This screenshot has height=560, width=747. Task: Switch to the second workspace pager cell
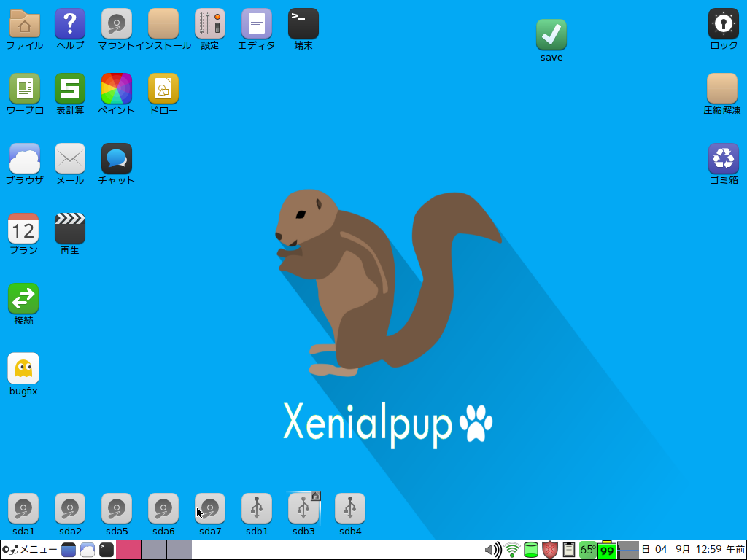154,550
